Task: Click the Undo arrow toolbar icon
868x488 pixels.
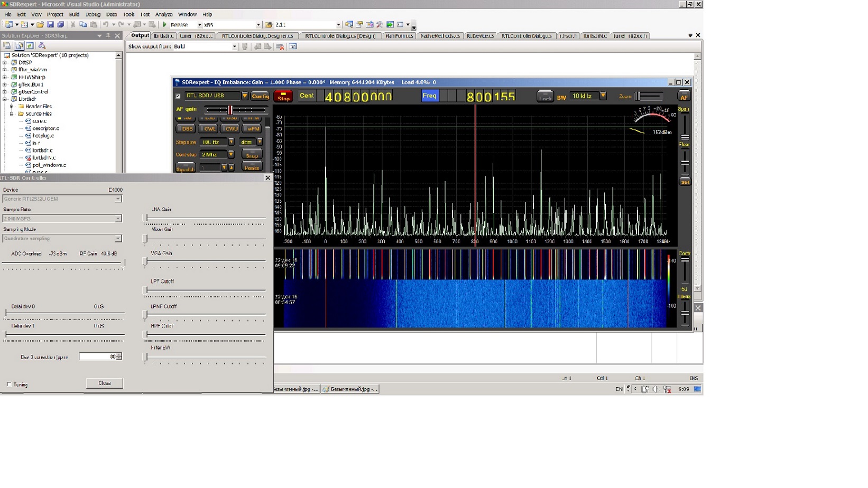Action: tap(106, 25)
